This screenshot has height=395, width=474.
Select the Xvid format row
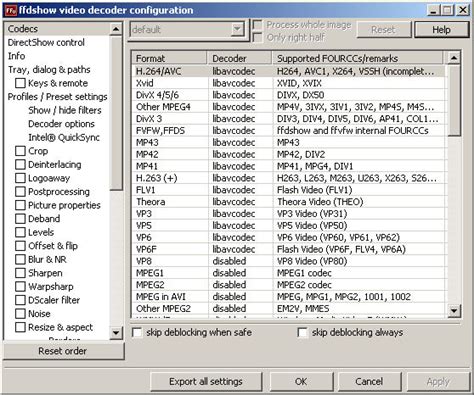(288, 83)
